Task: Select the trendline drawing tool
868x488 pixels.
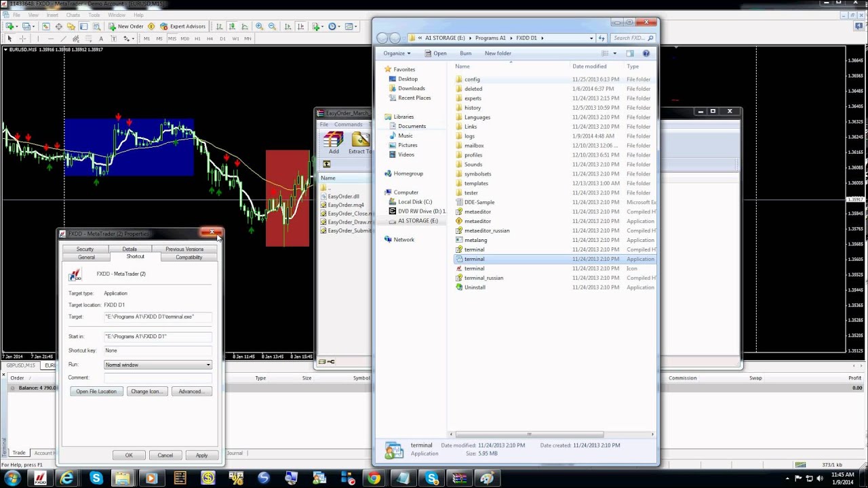Action: (x=65, y=39)
